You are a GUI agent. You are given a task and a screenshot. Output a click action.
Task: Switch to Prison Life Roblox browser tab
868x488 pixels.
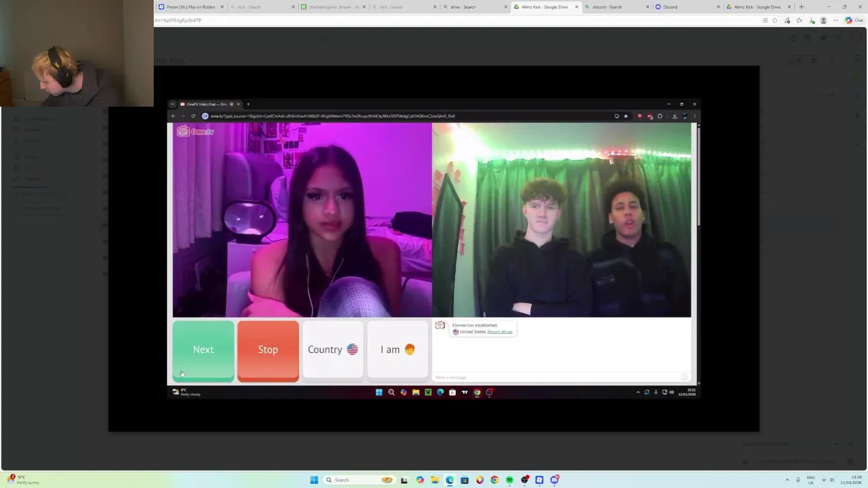pyautogui.click(x=190, y=7)
